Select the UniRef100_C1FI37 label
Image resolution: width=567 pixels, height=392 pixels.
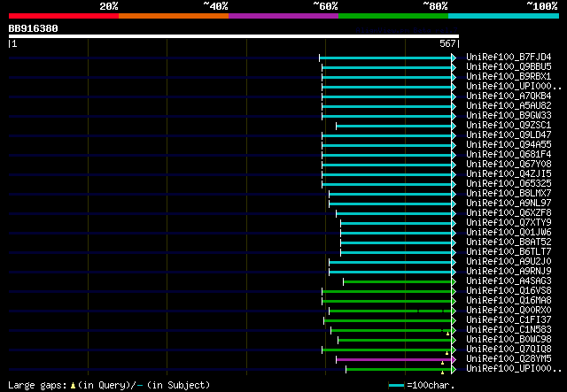click(x=509, y=320)
